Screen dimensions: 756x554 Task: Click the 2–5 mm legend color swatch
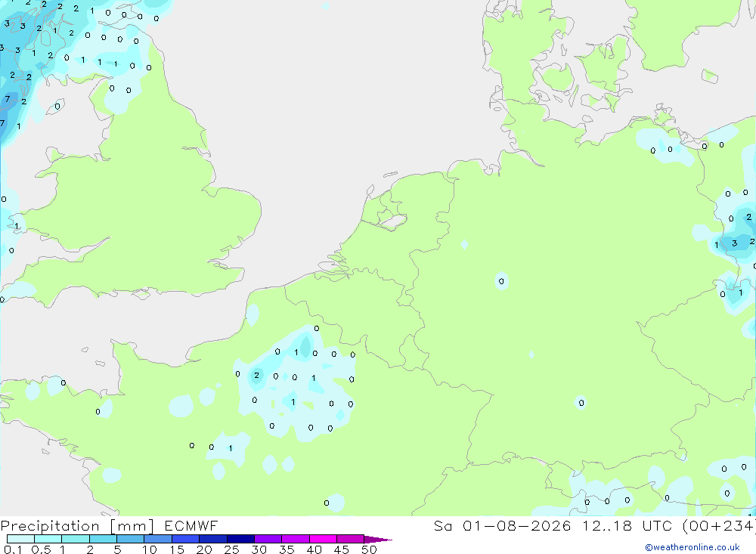coord(103,539)
